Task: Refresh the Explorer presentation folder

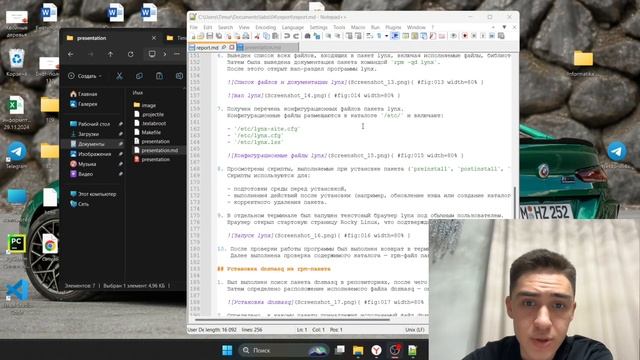Action: [131, 54]
